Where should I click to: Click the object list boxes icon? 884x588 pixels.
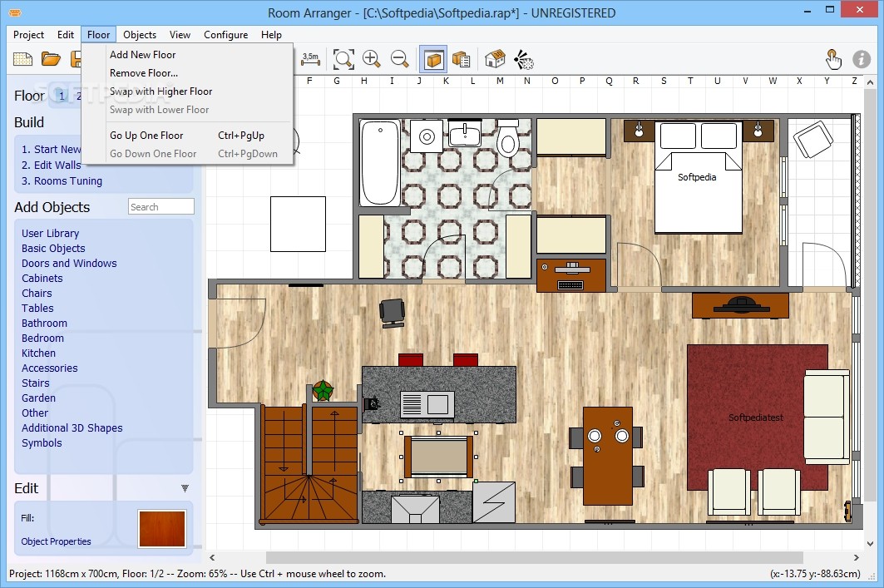[x=462, y=58]
